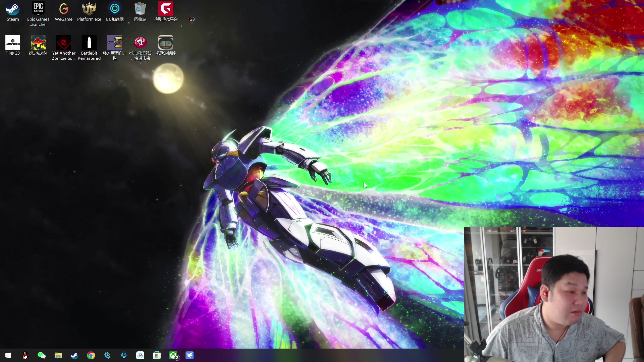Open the Xbox app from the taskbar

(173, 355)
